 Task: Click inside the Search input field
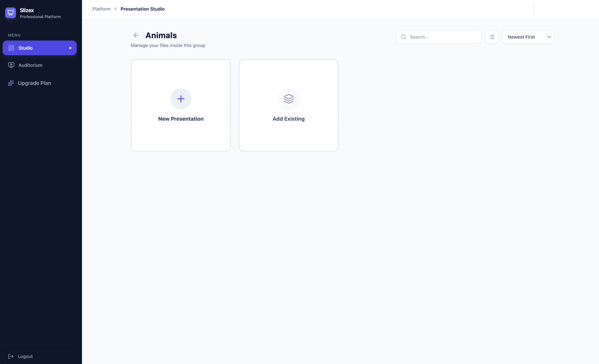click(440, 37)
